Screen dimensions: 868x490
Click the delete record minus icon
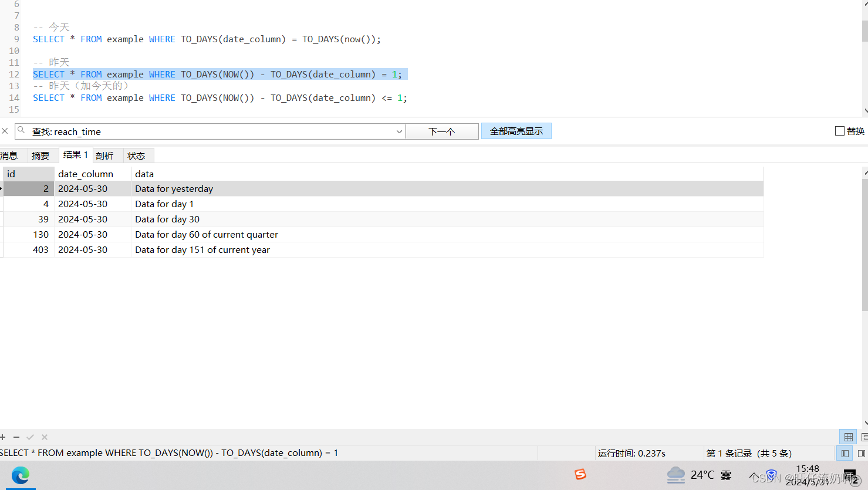16,437
